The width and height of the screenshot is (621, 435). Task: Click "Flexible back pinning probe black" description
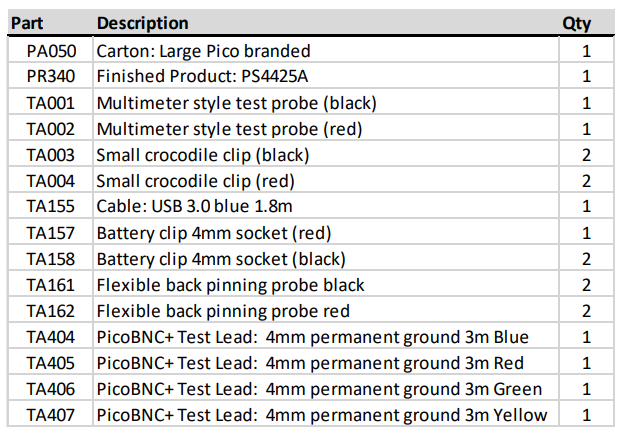pyautogui.click(x=230, y=285)
